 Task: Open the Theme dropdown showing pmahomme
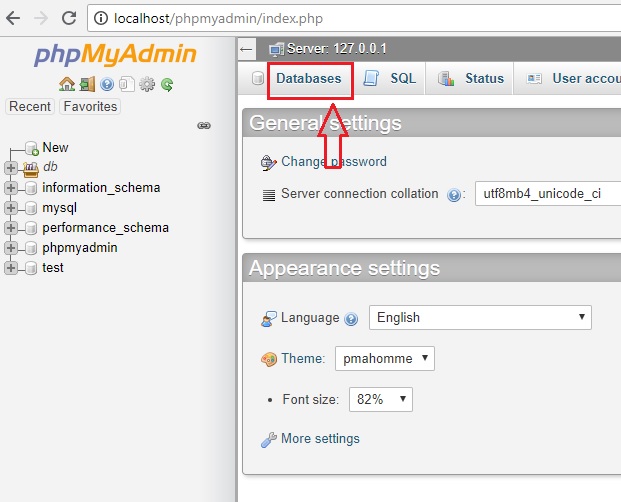(385, 359)
